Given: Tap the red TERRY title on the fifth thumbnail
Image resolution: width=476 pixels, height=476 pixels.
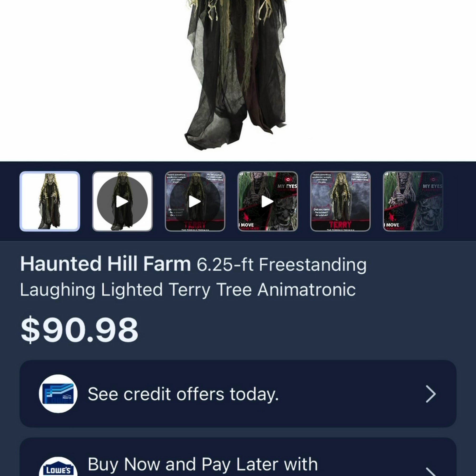Looking at the screenshot, I should [x=340, y=224].
